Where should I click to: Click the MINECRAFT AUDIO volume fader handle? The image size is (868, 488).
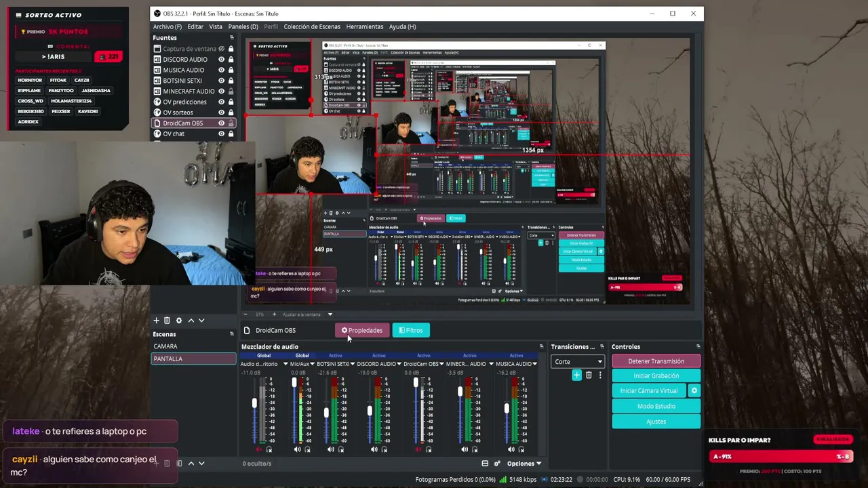(x=460, y=392)
